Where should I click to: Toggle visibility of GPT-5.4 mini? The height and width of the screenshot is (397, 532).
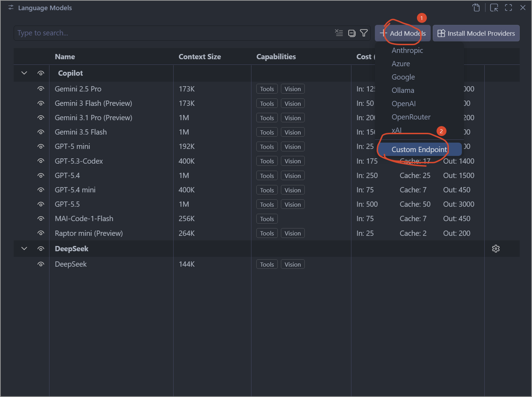pos(41,190)
